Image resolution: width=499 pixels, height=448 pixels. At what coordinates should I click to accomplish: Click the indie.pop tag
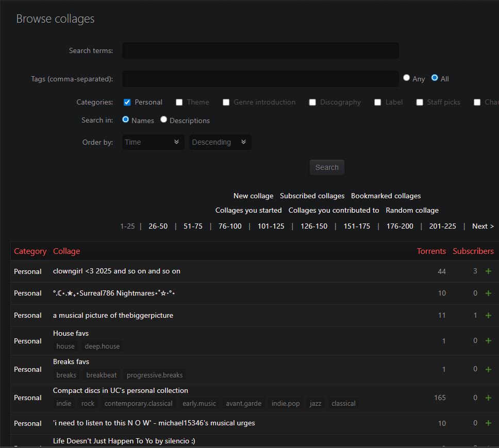point(286,404)
